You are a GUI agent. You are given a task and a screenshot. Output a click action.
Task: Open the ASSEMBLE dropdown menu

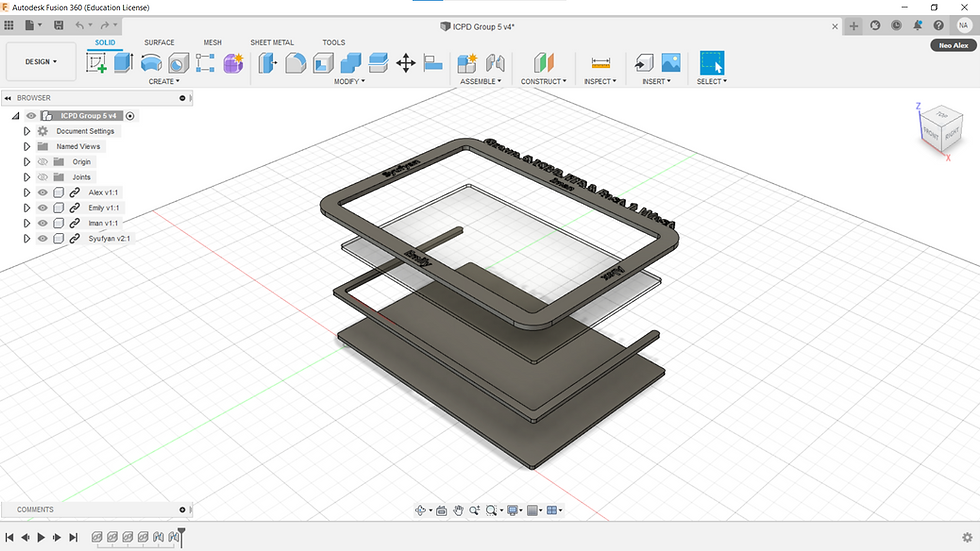pos(481,81)
